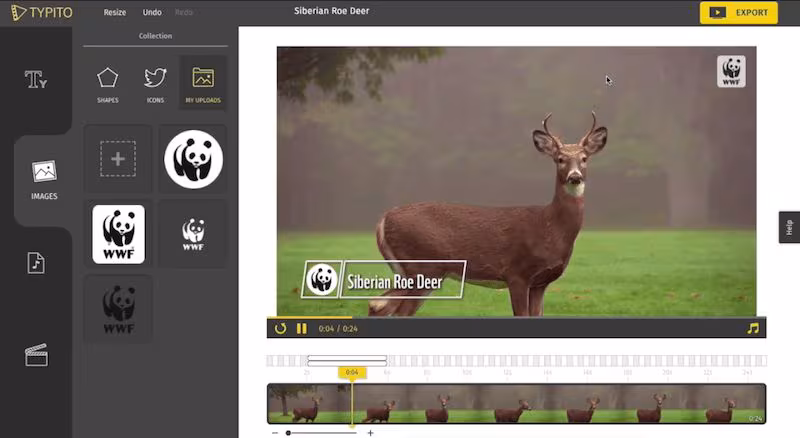Viewport: 800px width, 438px height.
Task: Pause the video playback
Action: coord(302,328)
